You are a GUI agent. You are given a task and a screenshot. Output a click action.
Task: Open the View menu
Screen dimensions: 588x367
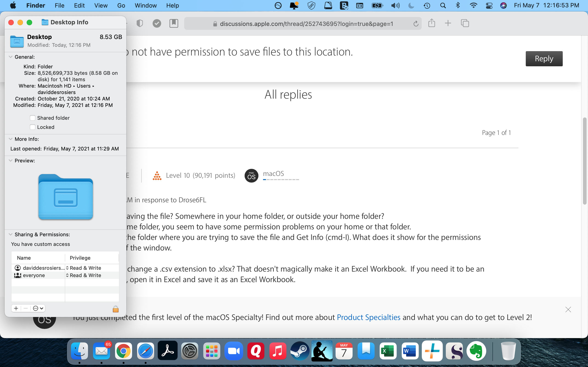point(101,5)
